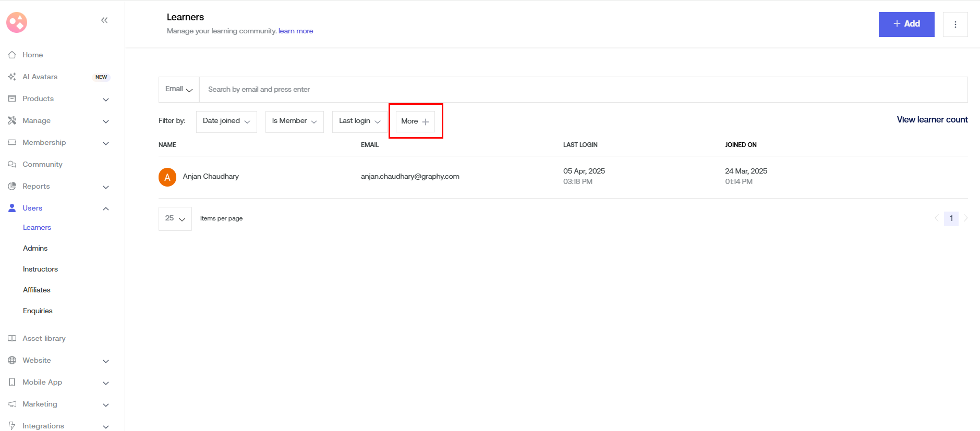
Task: Open AI Avatars sparkle icon
Action: [12, 77]
